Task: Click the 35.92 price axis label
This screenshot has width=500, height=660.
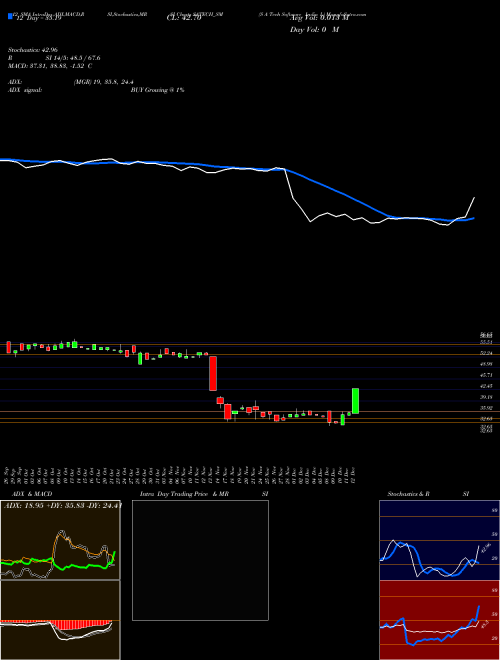Action: point(487,408)
